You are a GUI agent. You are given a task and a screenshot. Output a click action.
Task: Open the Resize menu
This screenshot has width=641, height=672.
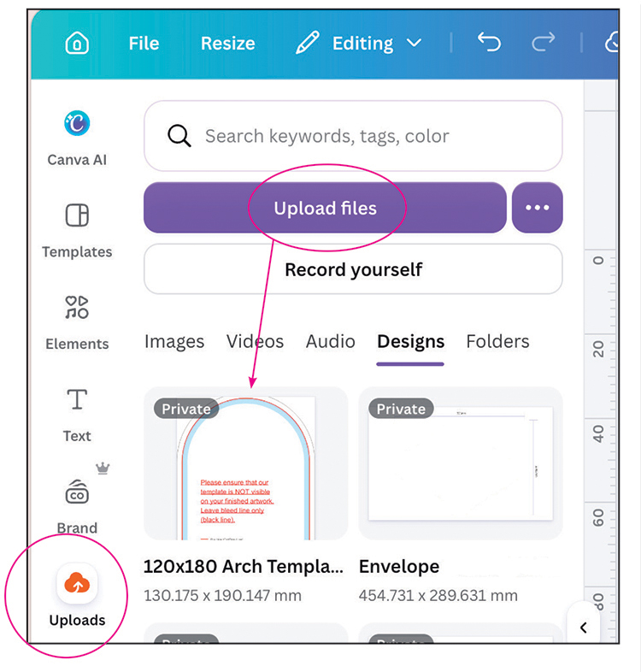coord(228,44)
